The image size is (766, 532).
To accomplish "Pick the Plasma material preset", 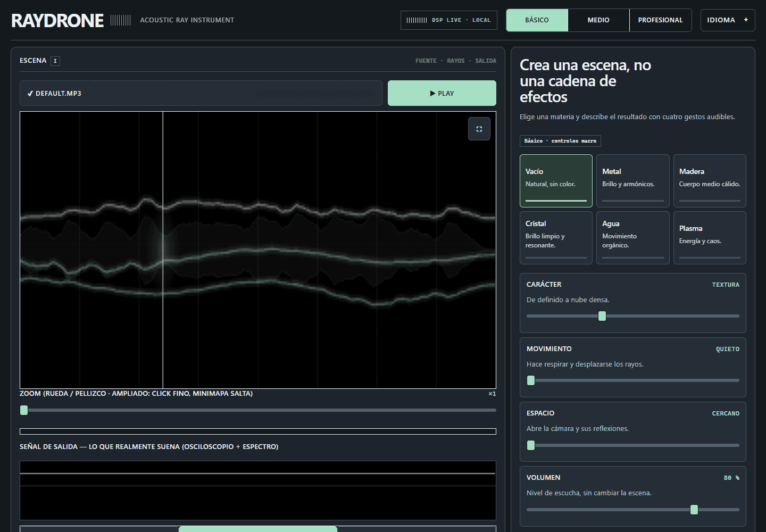I will 710,238.
